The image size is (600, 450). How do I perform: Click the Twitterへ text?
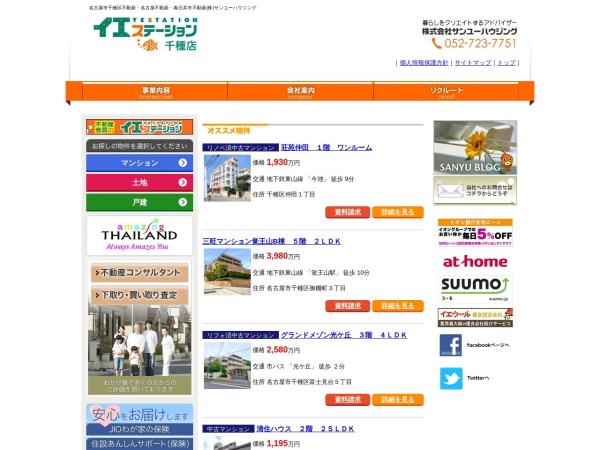(x=478, y=378)
